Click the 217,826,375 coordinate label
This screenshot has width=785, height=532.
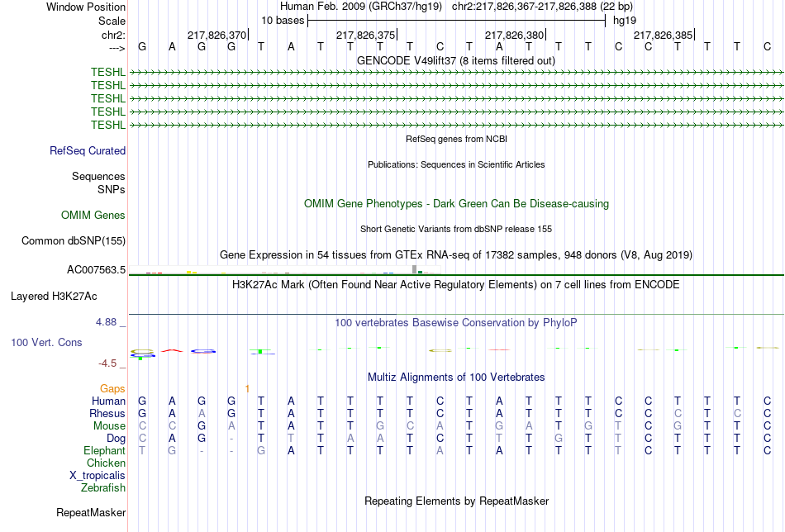(x=365, y=35)
